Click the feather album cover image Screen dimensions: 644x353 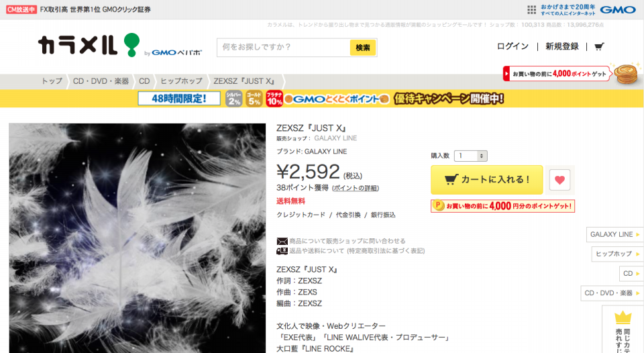(137, 238)
